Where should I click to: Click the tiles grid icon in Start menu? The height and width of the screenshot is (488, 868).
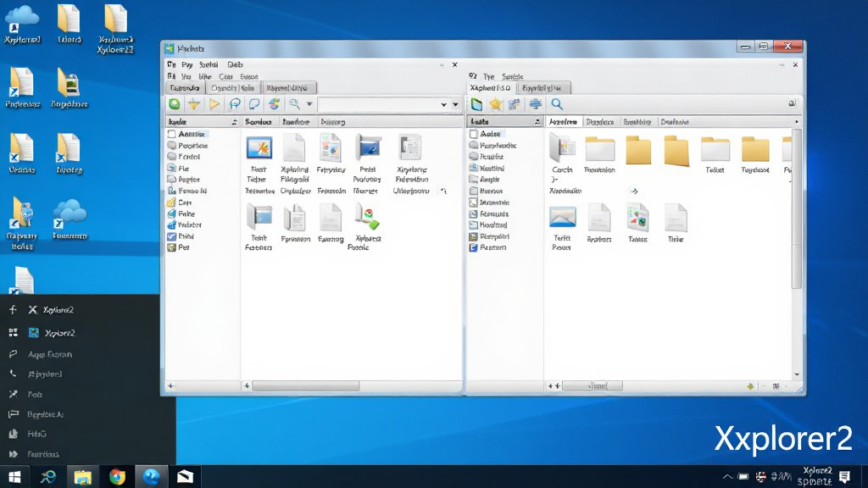tap(14, 332)
